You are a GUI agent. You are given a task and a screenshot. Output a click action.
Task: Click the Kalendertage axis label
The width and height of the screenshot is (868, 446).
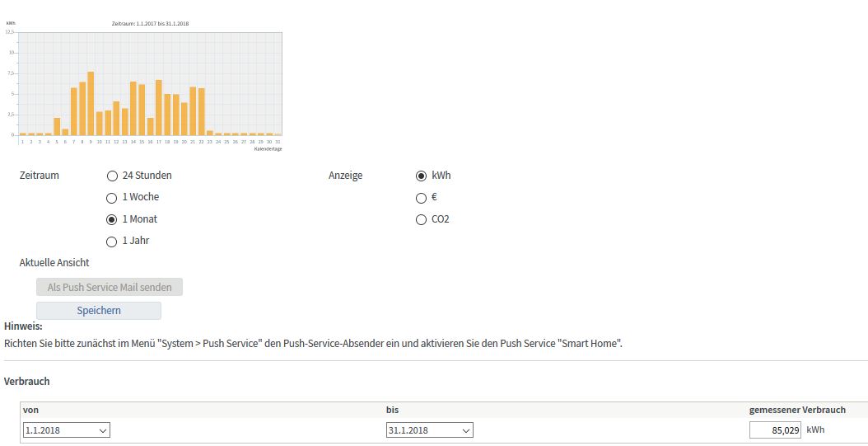(268, 149)
